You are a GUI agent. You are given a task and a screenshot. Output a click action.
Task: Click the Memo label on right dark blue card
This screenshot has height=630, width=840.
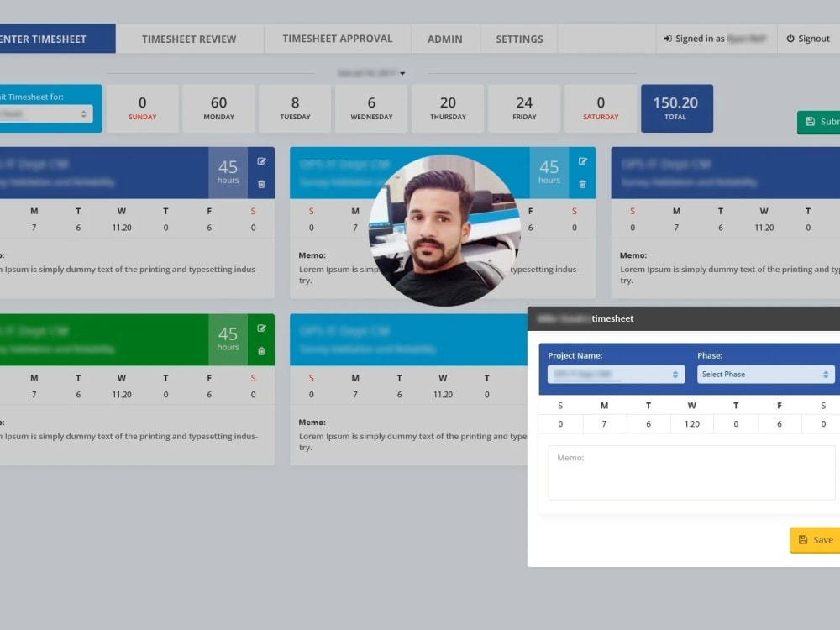[x=633, y=255]
